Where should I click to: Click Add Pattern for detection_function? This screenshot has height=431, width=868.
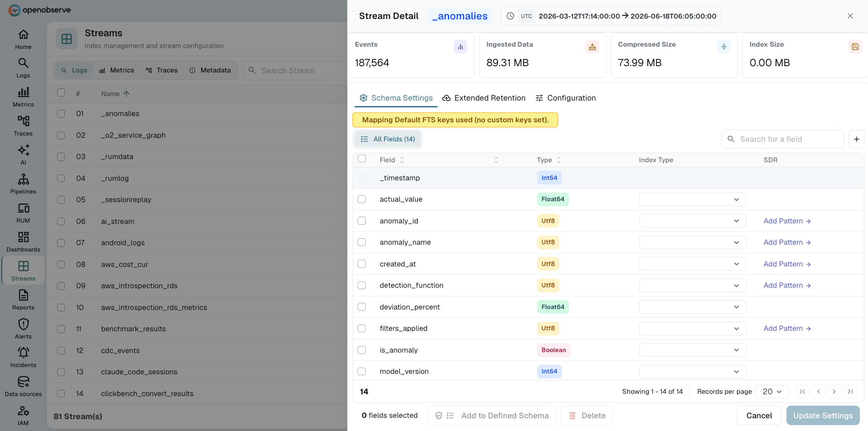[787, 286]
